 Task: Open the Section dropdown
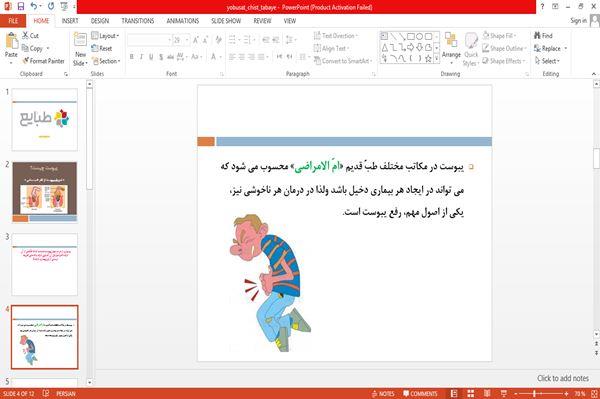(x=106, y=61)
